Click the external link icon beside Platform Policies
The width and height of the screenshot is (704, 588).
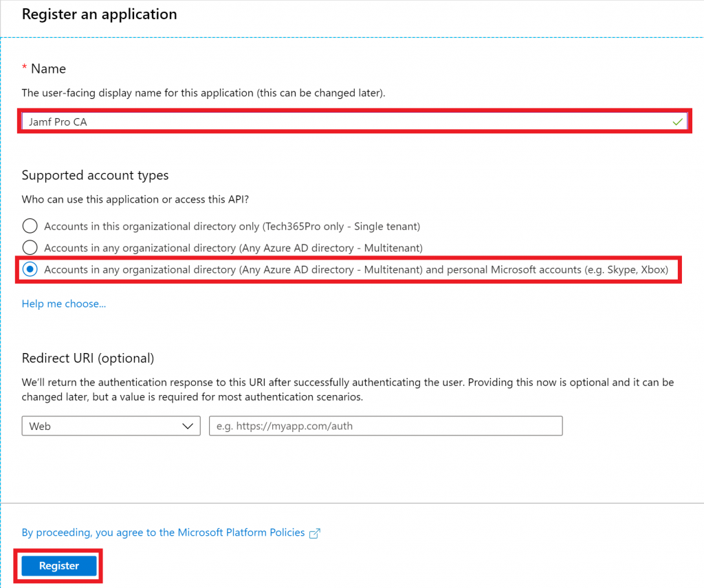click(315, 533)
